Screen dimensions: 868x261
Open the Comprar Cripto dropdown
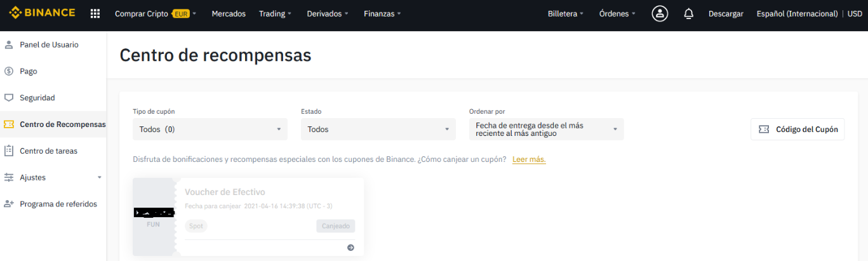pyautogui.click(x=156, y=13)
